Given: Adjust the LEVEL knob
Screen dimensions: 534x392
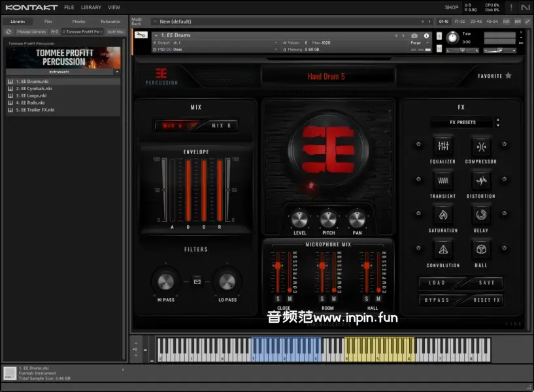Looking at the screenshot, I should [299, 220].
